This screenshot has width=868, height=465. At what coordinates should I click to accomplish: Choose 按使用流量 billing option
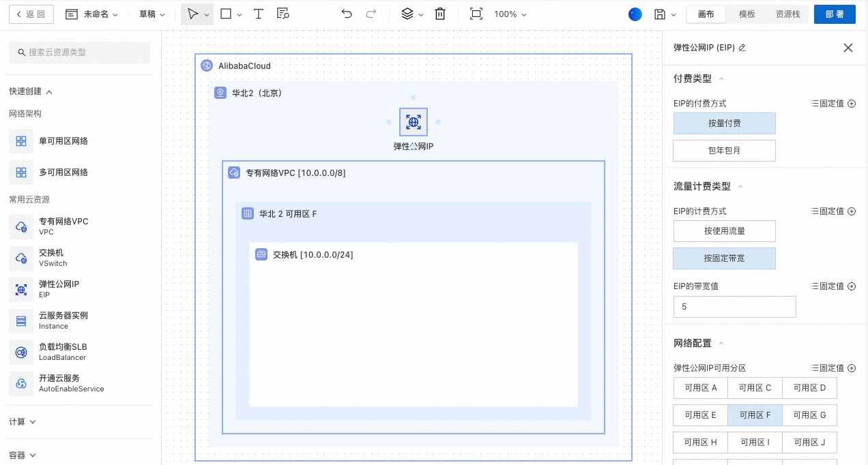725,231
